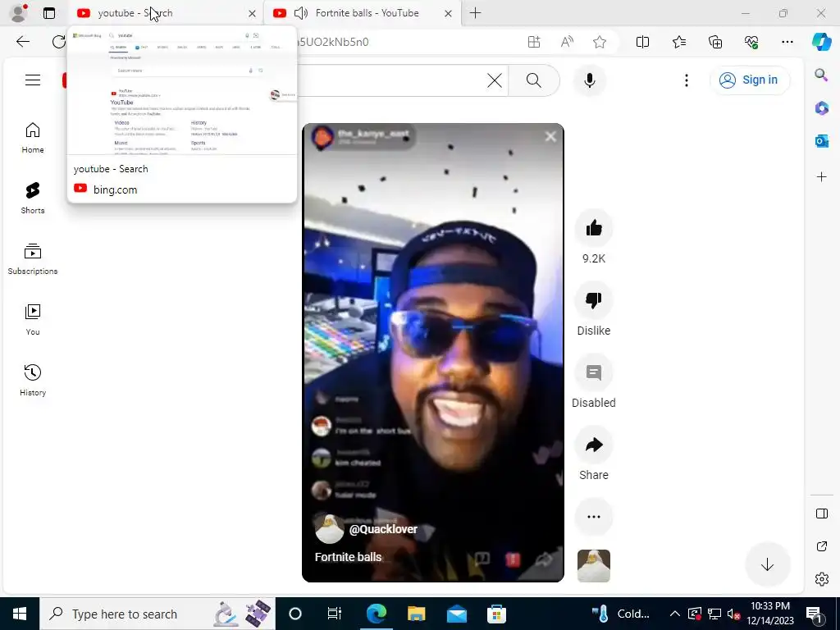Open Edge sidebar search
The height and width of the screenshot is (630, 840).
(x=821, y=75)
